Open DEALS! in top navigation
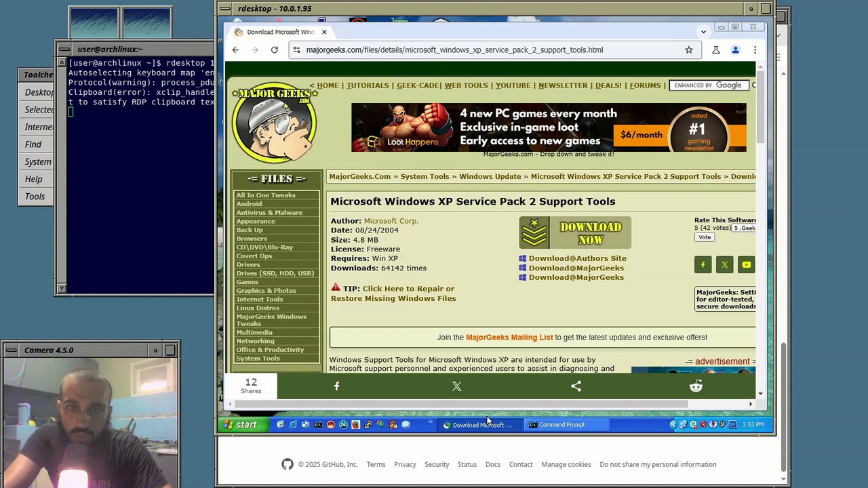Image resolution: width=868 pixels, height=488 pixels. pos(608,85)
